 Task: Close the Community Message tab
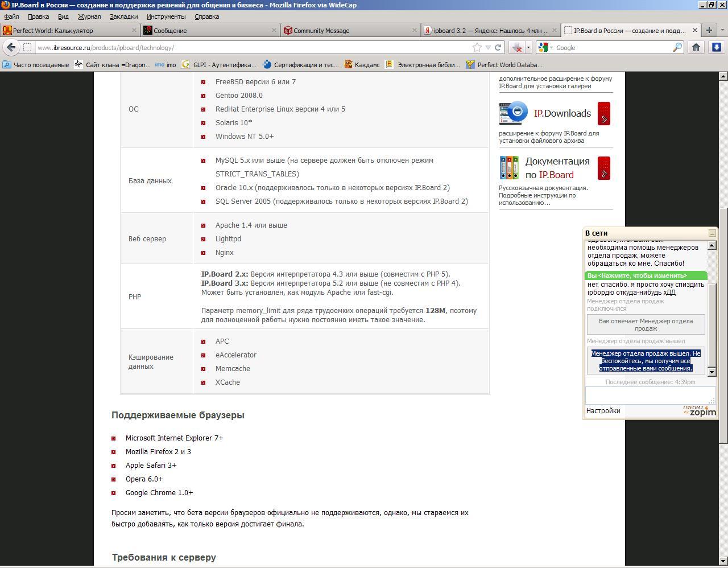[x=415, y=30]
